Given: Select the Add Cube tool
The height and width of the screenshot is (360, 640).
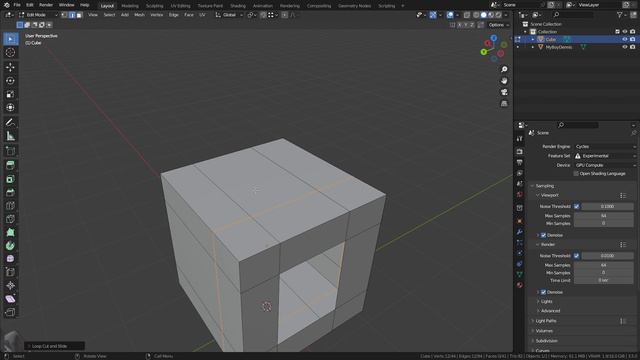Looking at the screenshot, I should (x=10, y=151).
